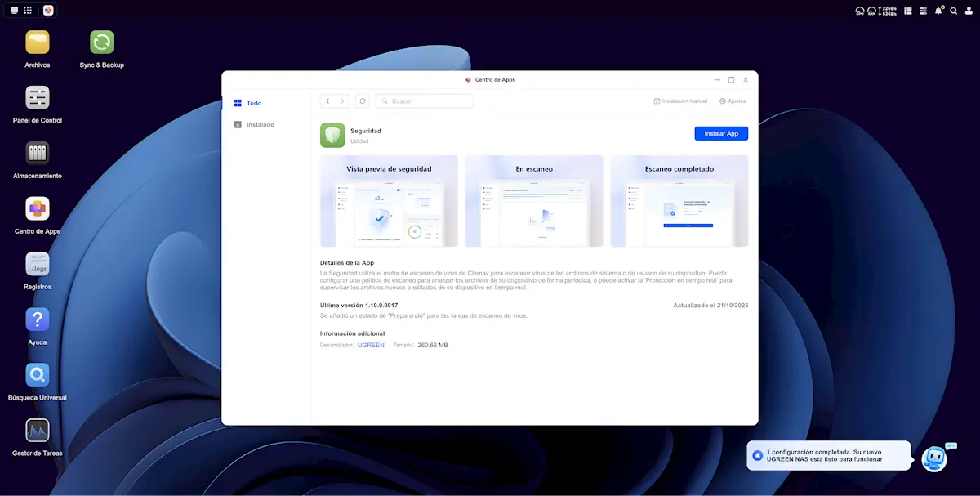Launch Sync & Backup from desktop

pos(102,42)
